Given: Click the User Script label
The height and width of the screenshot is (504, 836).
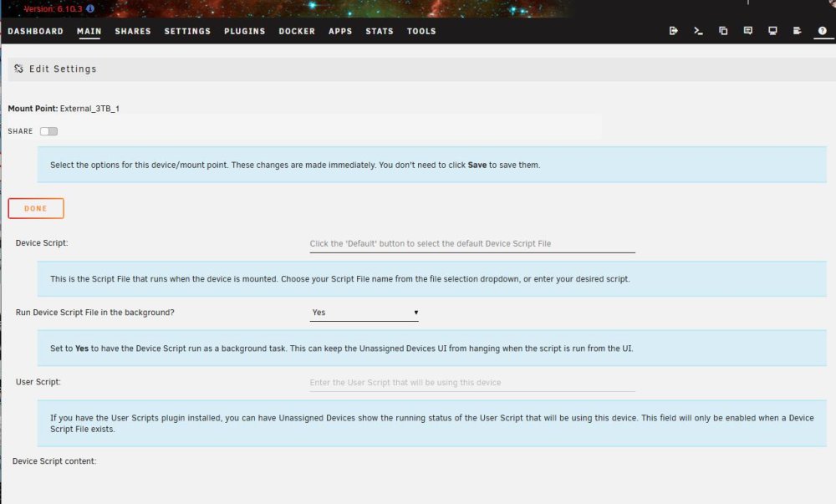Looking at the screenshot, I should (38, 382).
